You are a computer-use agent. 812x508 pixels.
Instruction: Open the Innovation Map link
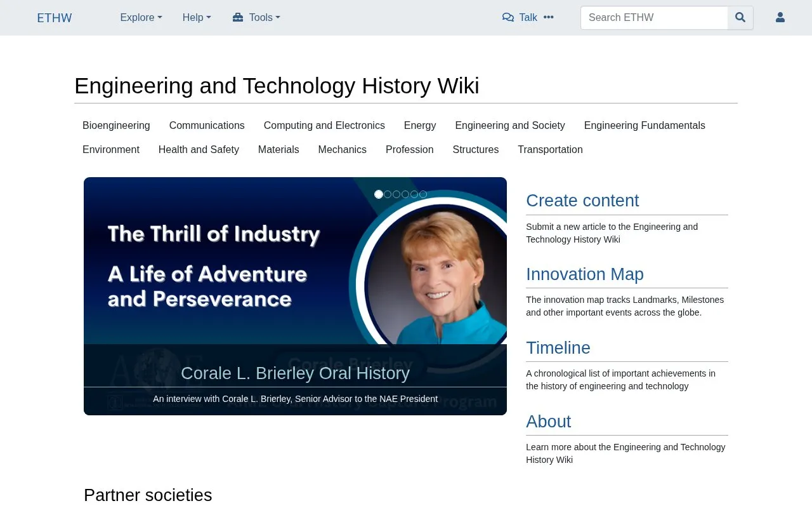[x=585, y=274]
